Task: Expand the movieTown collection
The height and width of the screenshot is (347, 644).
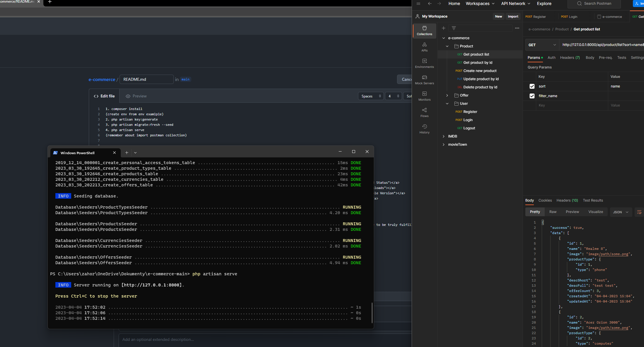Action: 444,145
